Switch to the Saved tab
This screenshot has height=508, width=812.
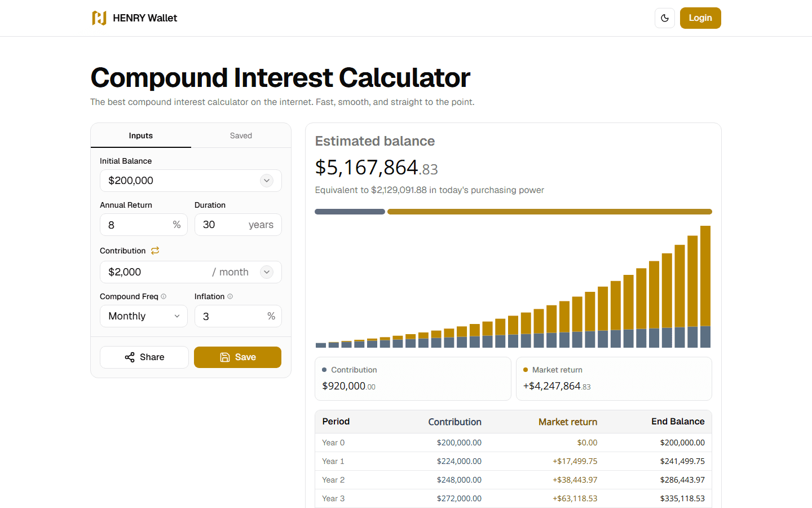click(x=241, y=135)
